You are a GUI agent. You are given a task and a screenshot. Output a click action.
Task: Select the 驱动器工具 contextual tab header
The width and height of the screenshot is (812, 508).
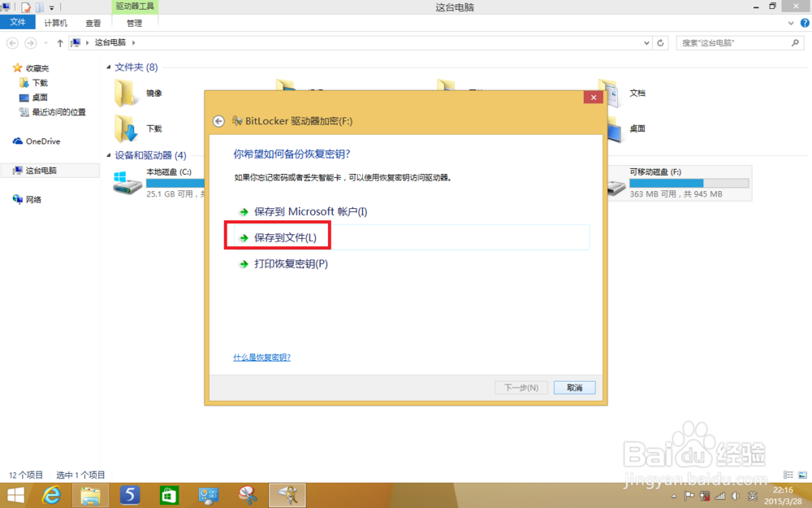click(x=135, y=7)
